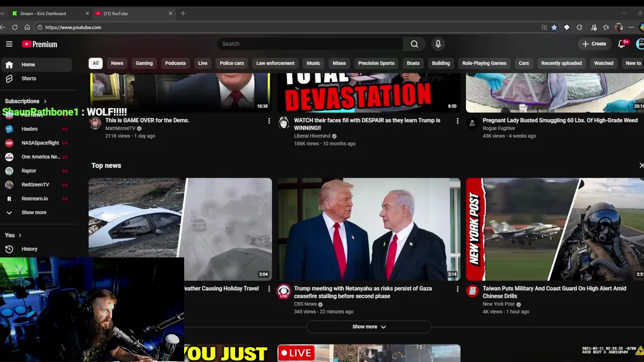Select the Role-Playing Games filter chip
Screen dimensions: 644x362
[484, 63]
